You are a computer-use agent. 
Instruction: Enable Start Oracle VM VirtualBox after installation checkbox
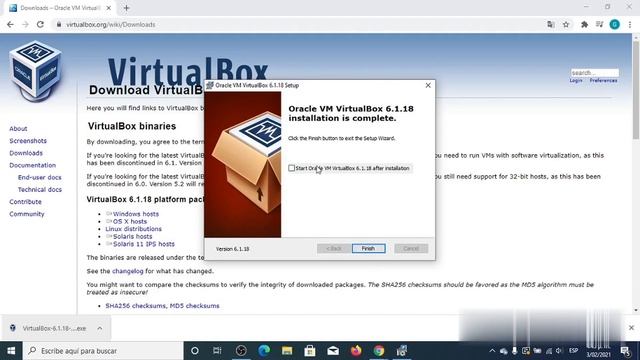point(291,168)
